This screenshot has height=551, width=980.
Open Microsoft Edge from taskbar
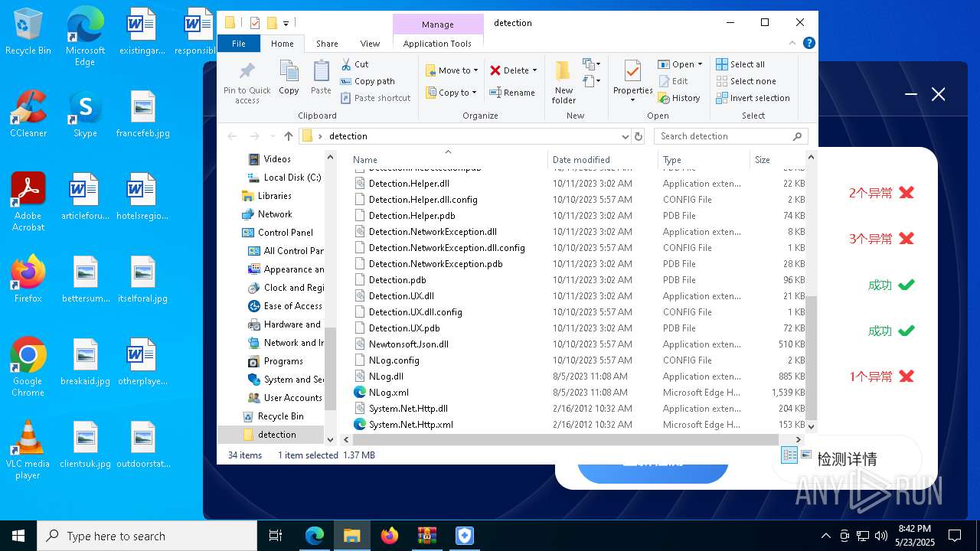[315, 536]
